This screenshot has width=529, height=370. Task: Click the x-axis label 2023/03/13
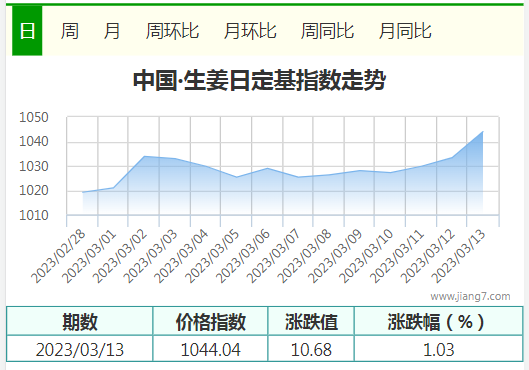(459, 256)
